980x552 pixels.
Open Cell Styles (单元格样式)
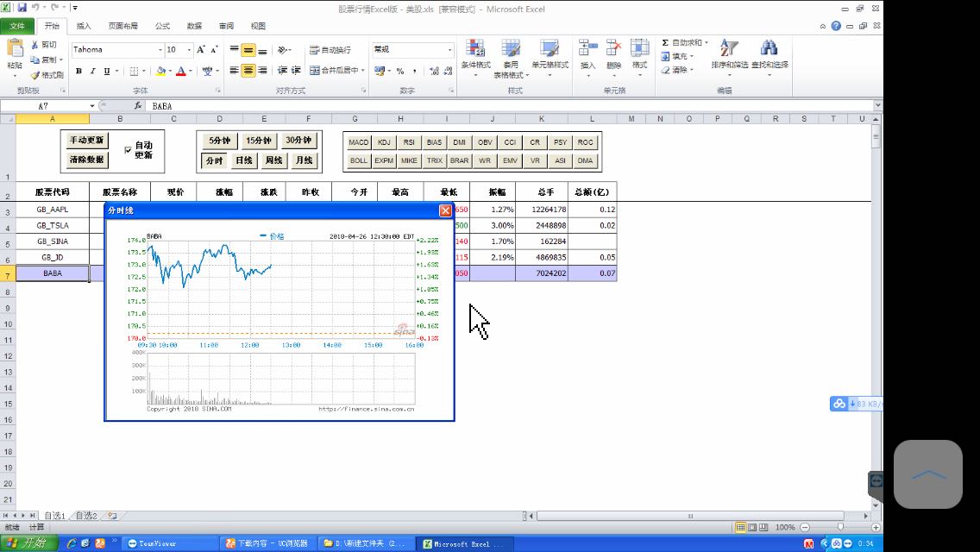point(550,58)
